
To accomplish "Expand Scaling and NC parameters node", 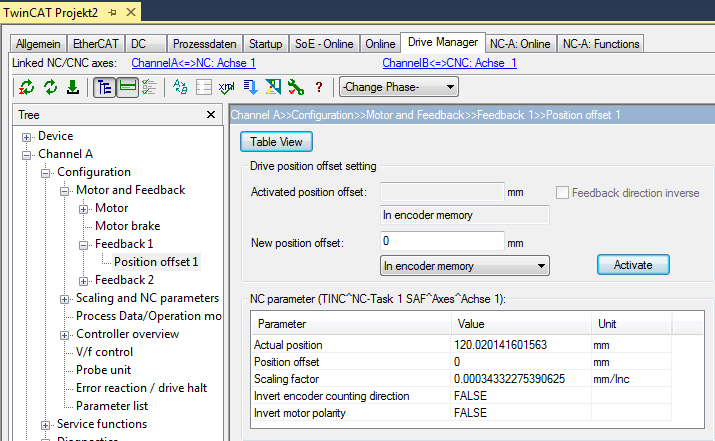I will (64, 299).
